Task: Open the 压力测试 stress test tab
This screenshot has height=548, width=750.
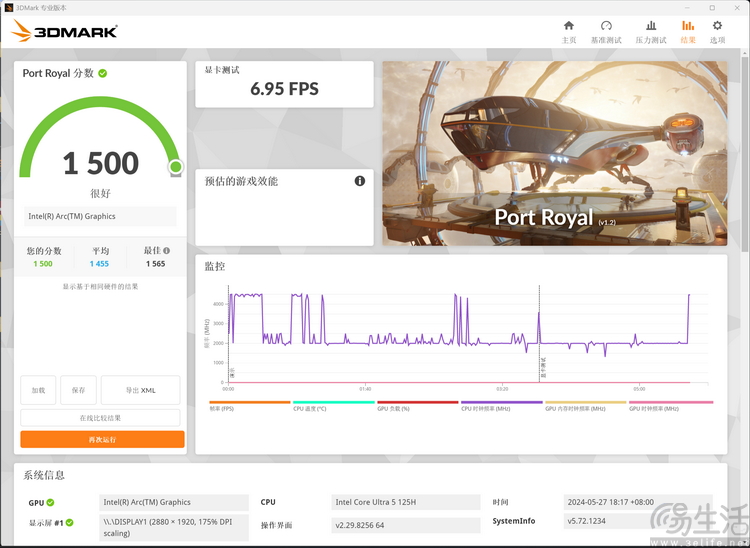Action: tap(651, 32)
